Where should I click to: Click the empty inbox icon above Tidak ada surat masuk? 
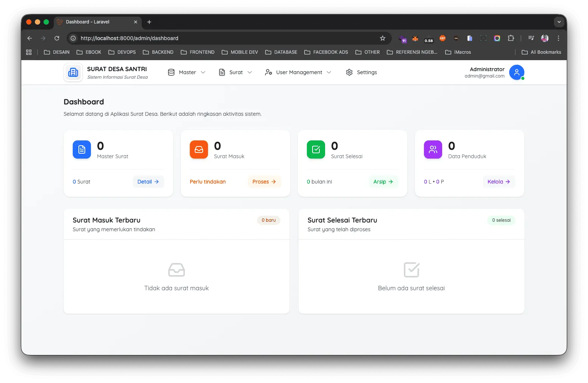(x=177, y=270)
